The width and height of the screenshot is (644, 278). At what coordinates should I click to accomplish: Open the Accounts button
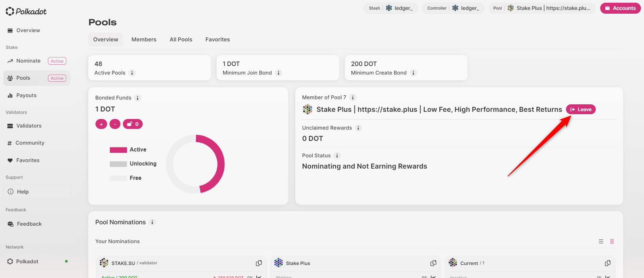coord(620,8)
